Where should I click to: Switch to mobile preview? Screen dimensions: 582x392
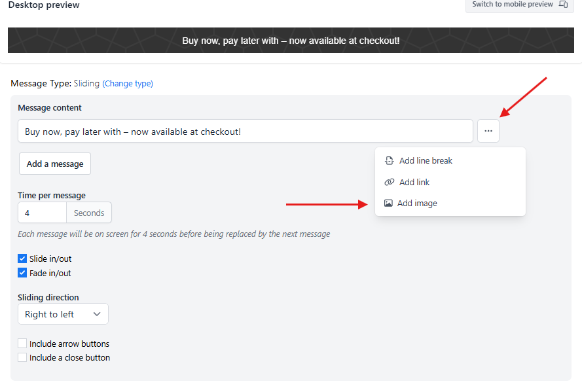point(520,5)
